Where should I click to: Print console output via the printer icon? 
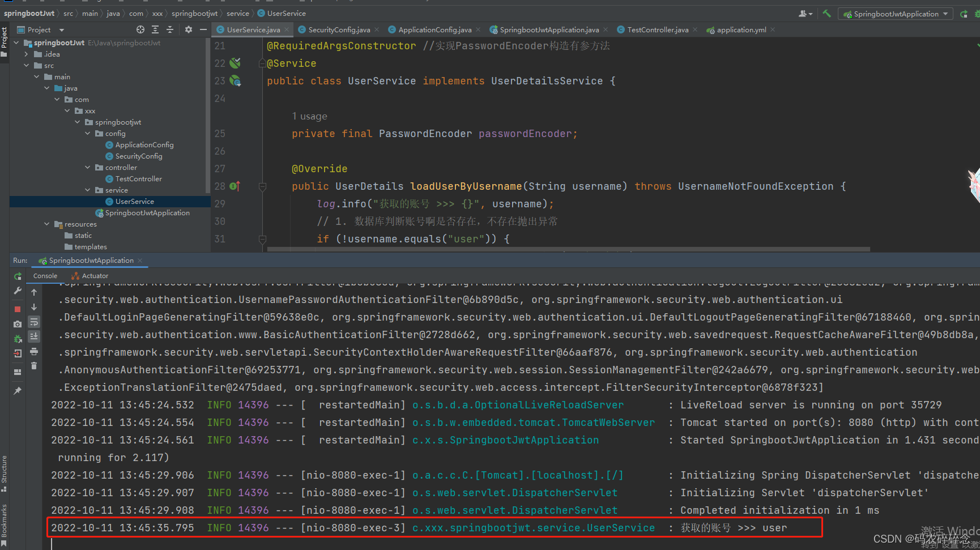[x=34, y=351]
